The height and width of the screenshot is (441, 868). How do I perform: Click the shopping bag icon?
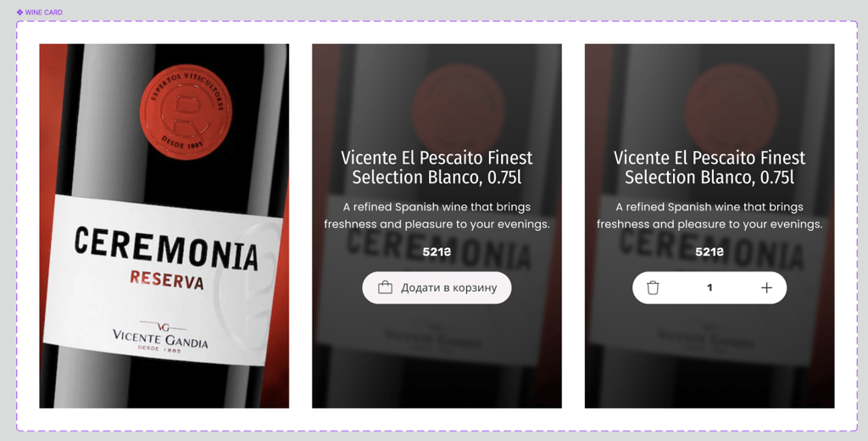coord(385,287)
